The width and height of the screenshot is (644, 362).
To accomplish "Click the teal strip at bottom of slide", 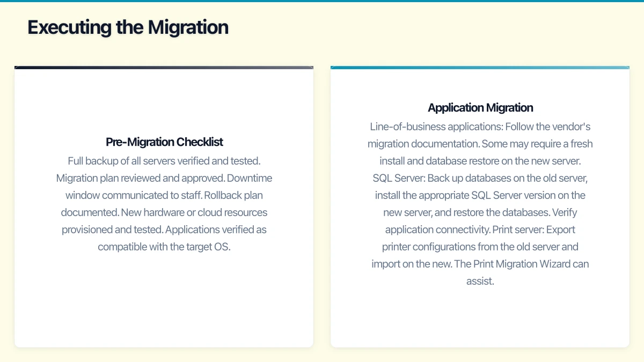I will 322,360.
